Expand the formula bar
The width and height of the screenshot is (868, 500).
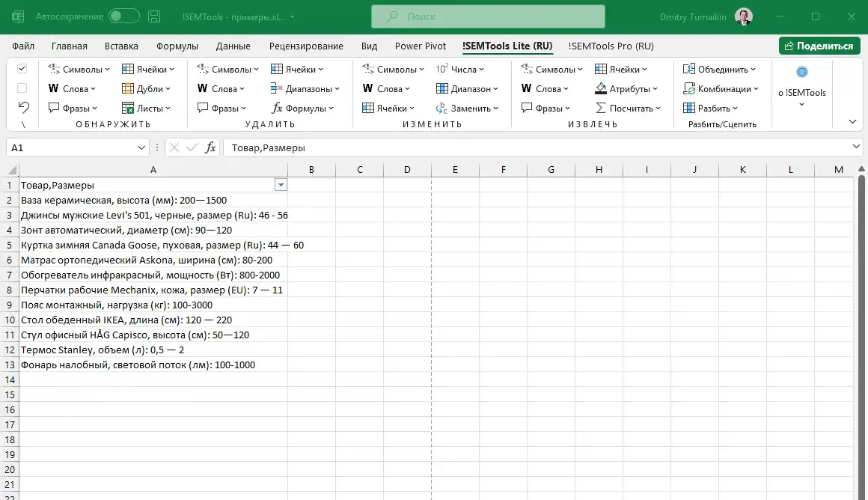tap(856, 147)
